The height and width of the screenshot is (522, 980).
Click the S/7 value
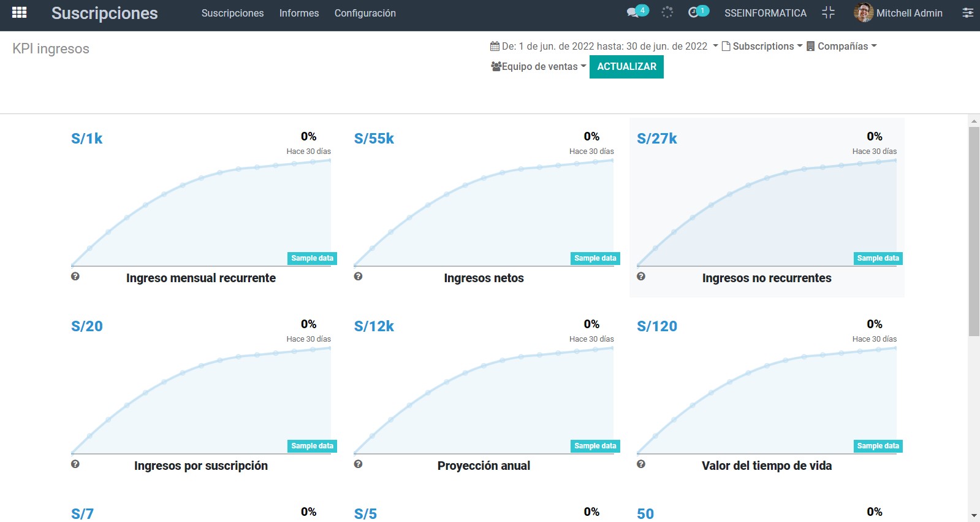click(x=82, y=514)
